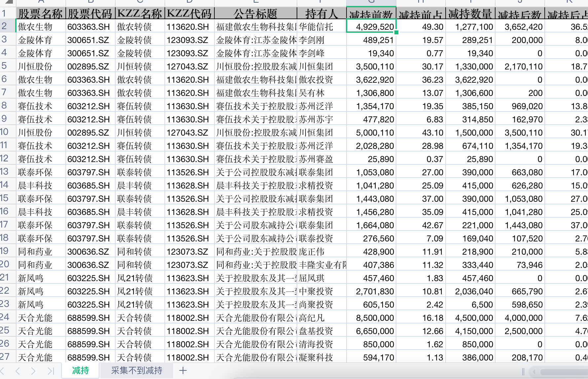Select the 300636.SZ cell in row 19
This screenshot has width=588, height=379.
coord(90,251)
